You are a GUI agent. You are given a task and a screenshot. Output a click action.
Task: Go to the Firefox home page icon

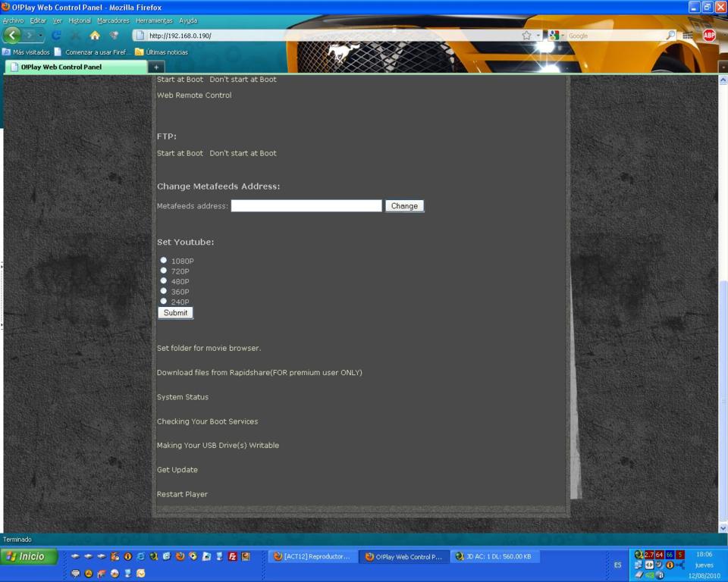point(95,36)
